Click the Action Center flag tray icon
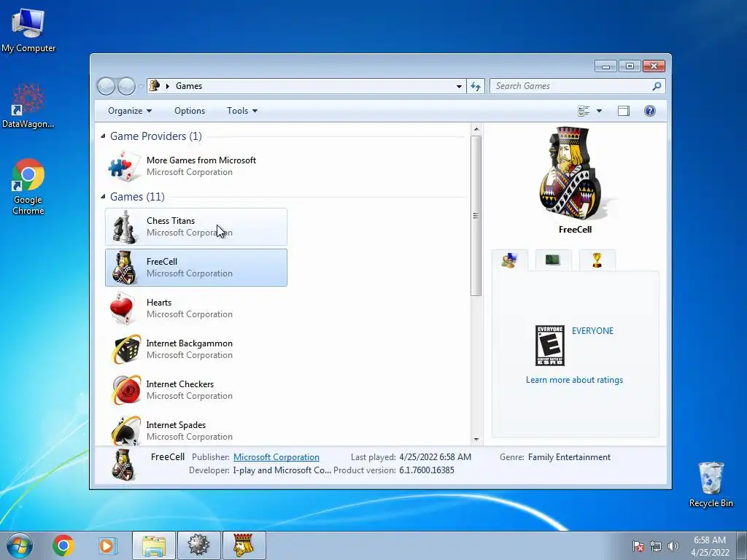 (638, 546)
